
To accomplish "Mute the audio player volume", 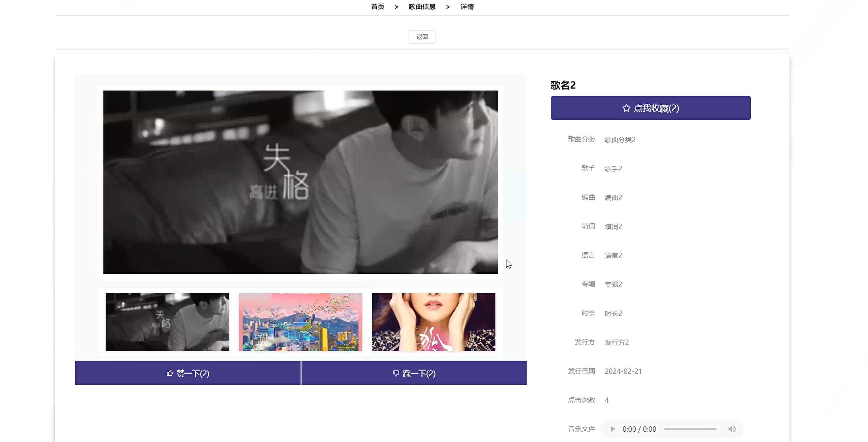I will coord(731,429).
